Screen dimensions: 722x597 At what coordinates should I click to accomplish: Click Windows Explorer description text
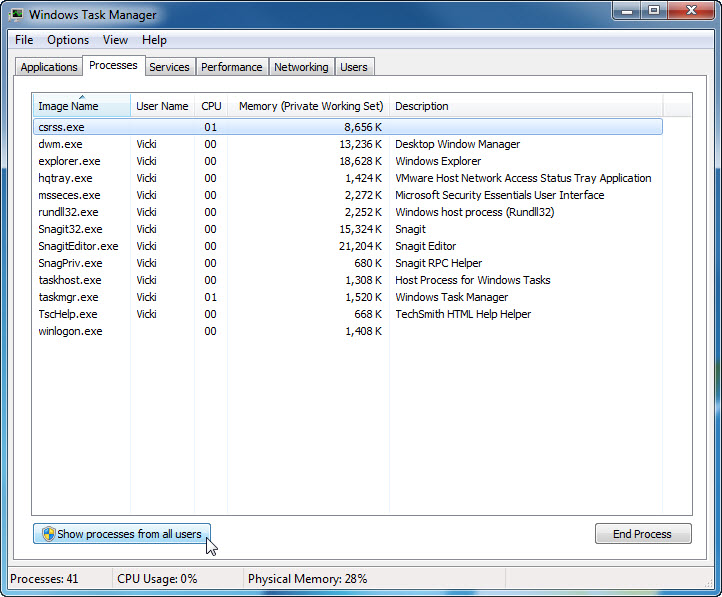[438, 161]
